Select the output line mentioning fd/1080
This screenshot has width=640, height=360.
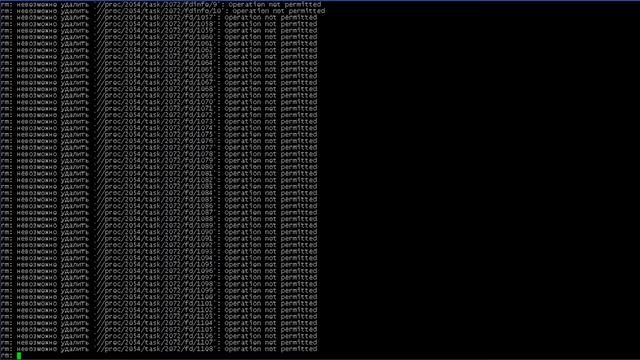pyautogui.click(x=158, y=167)
